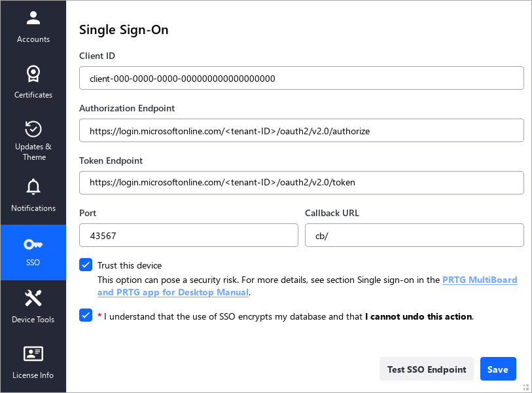This screenshot has width=532, height=393.
Task: Focus the Authorization Endpoint field
Action: tap(302, 130)
